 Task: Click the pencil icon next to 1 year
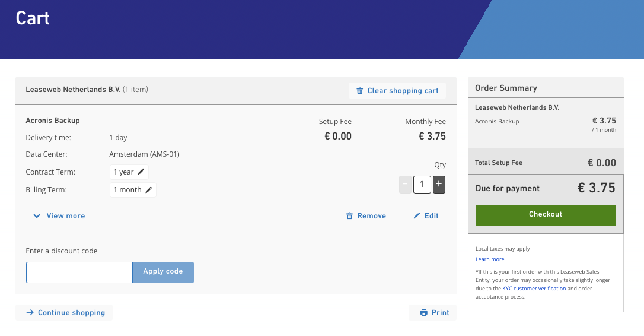(x=141, y=172)
